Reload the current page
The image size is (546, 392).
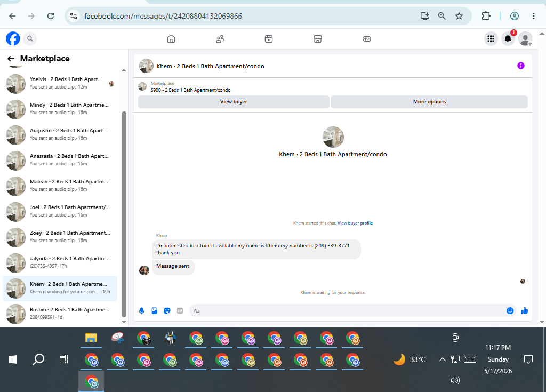(51, 16)
